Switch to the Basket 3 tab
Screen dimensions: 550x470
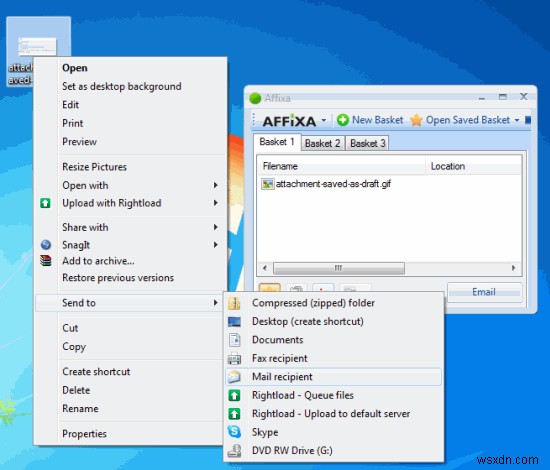click(x=368, y=143)
